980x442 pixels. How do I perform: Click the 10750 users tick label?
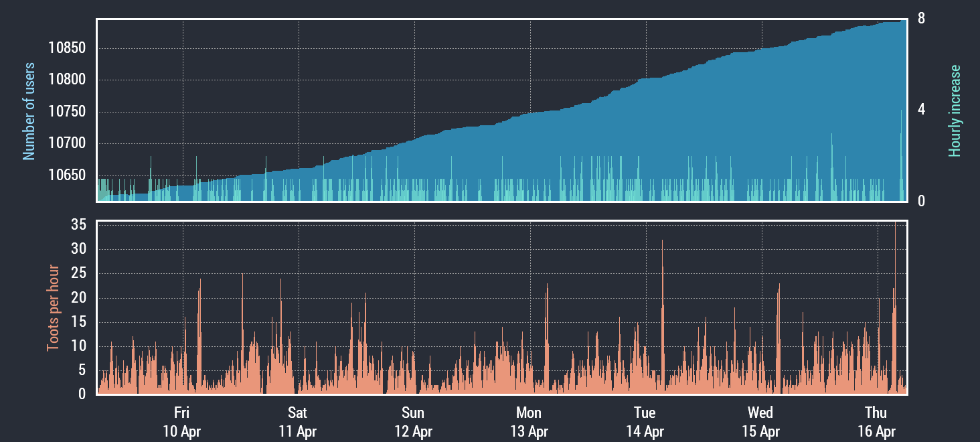pos(68,112)
